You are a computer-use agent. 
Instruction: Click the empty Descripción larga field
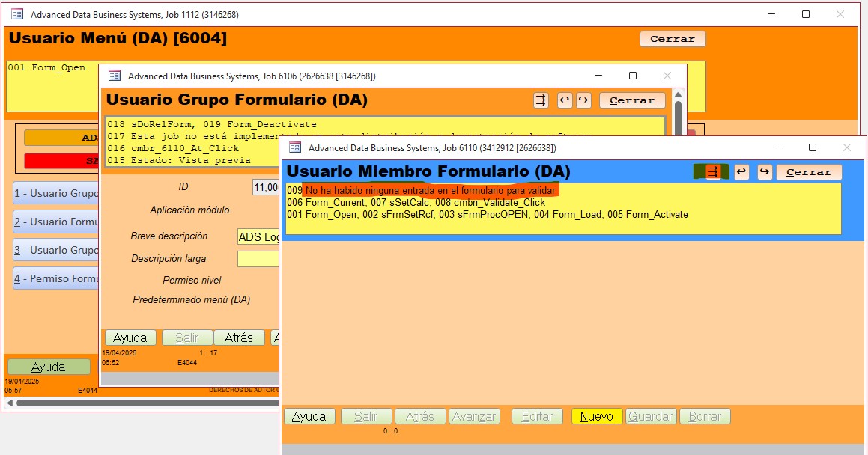click(258, 259)
